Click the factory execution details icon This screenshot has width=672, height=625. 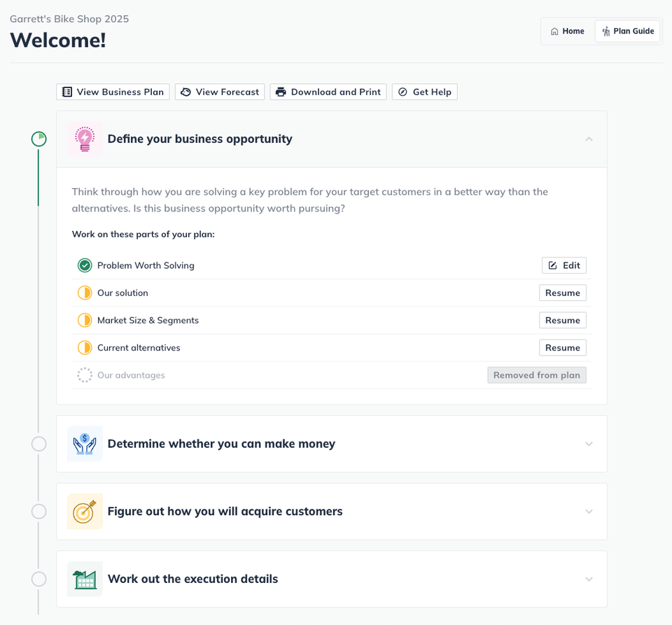[85, 580]
